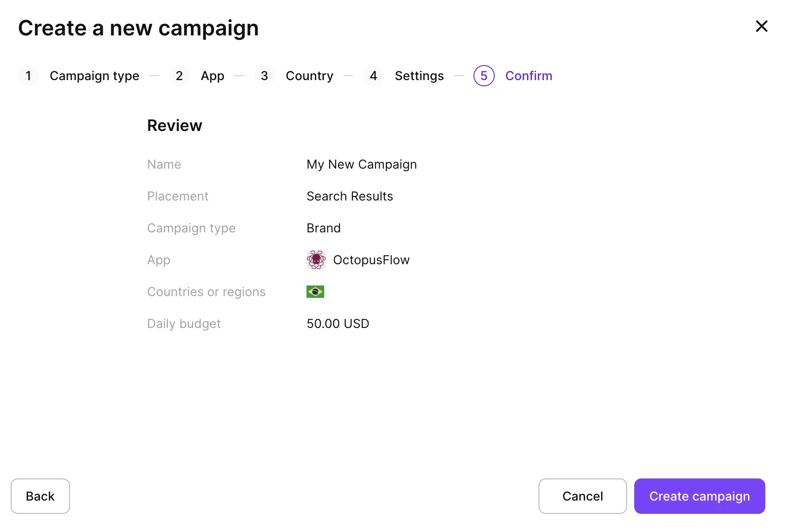
Task: Click the step 5 purple circle
Action: 484,76
